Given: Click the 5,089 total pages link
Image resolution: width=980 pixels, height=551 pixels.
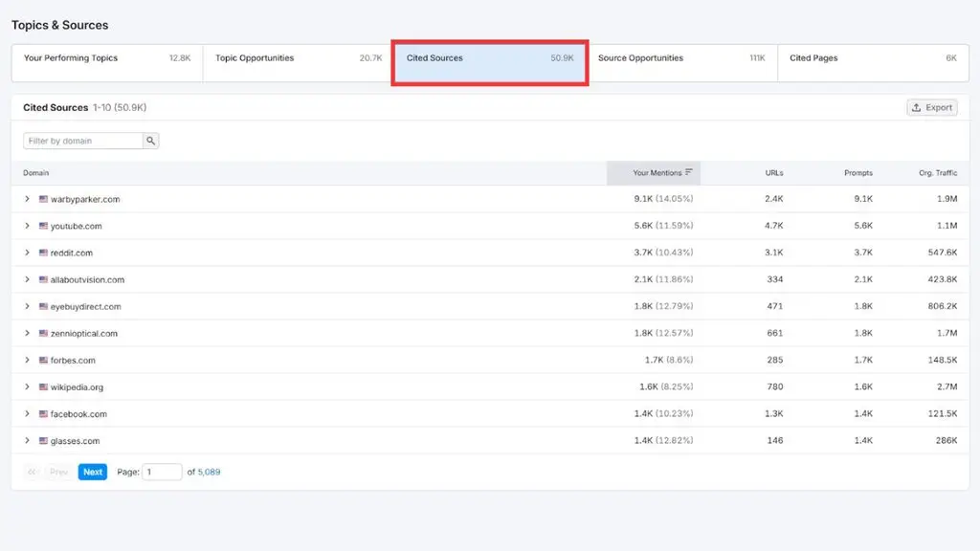Looking at the screenshot, I should click(x=209, y=472).
